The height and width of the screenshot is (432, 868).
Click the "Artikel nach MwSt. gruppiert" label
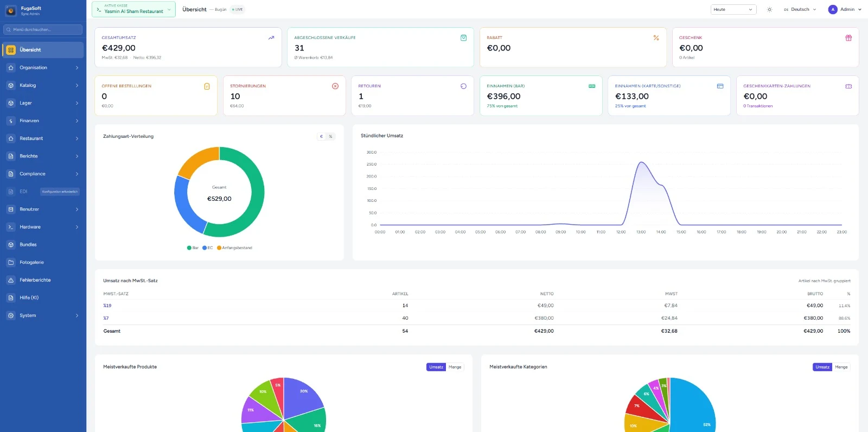(824, 281)
